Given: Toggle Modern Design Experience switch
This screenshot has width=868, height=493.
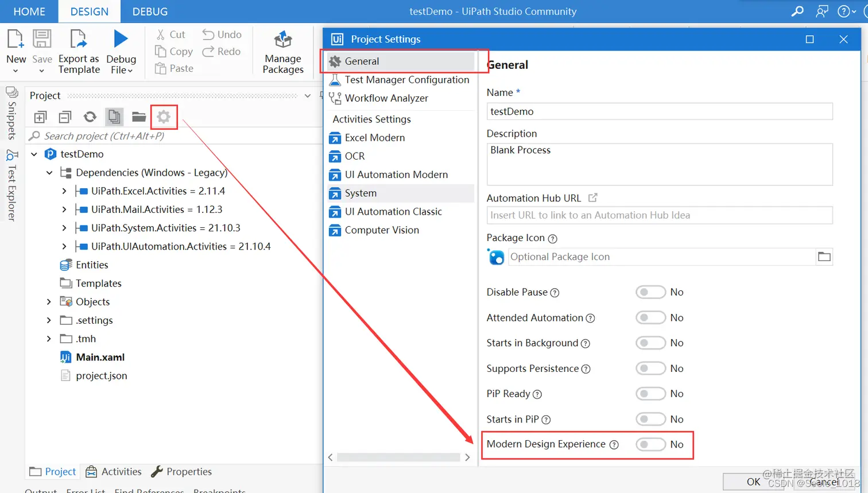Looking at the screenshot, I should 650,444.
